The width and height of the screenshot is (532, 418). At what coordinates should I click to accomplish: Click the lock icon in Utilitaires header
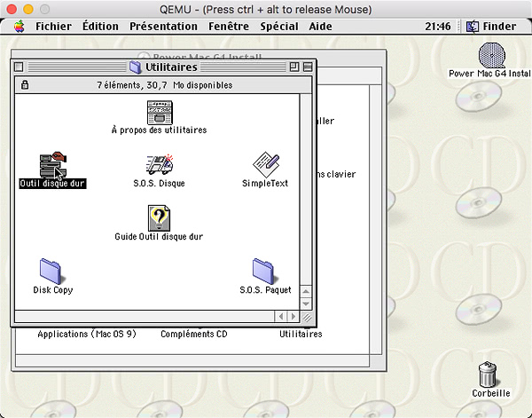25,84
